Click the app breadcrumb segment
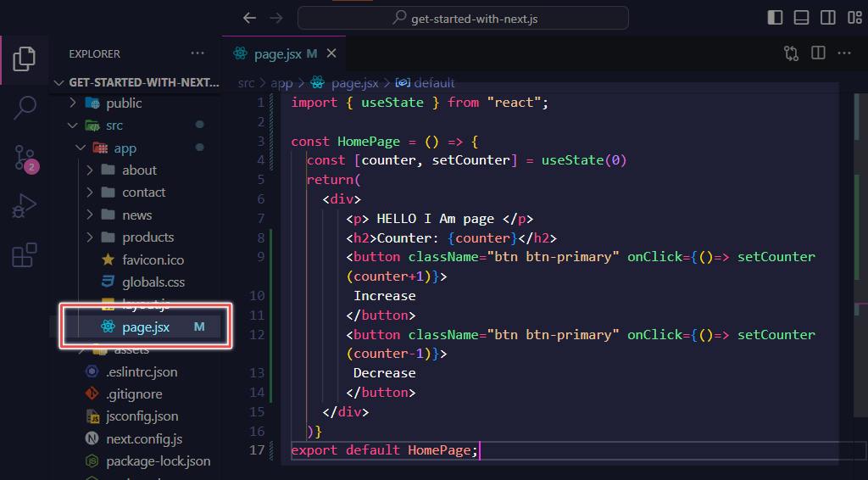This screenshot has width=868, height=480. (281, 83)
